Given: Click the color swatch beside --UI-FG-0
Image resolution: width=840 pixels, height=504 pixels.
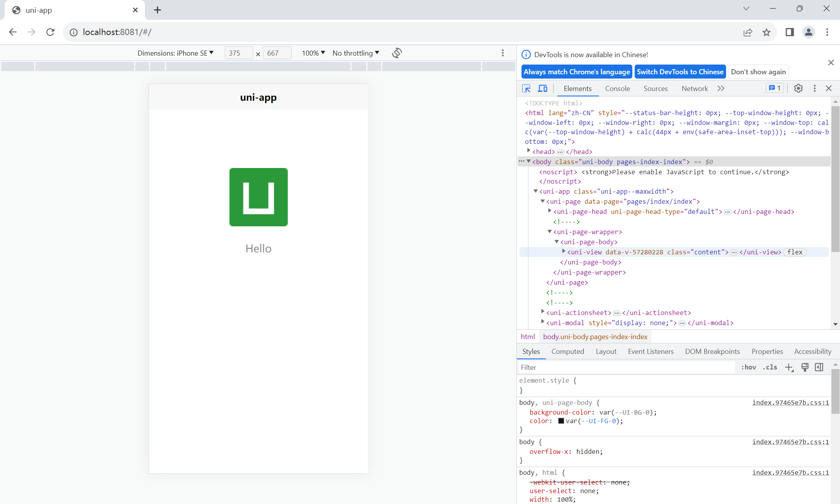Looking at the screenshot, I should (561, 421).
